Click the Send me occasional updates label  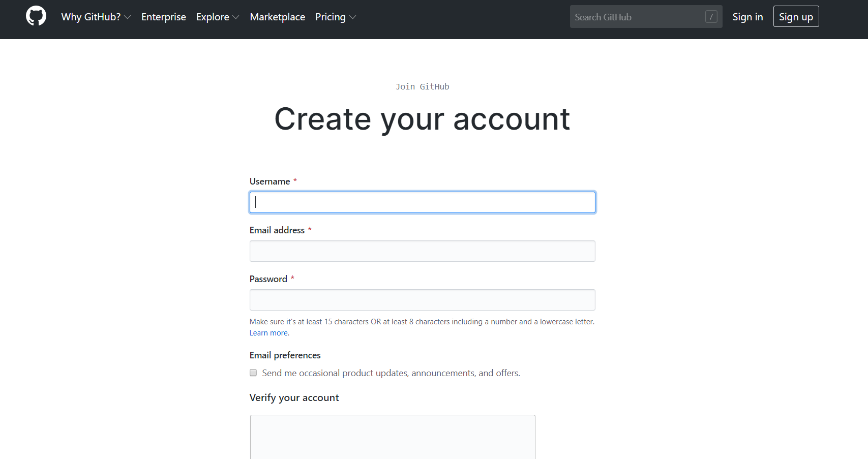click(x=391, y=373)
